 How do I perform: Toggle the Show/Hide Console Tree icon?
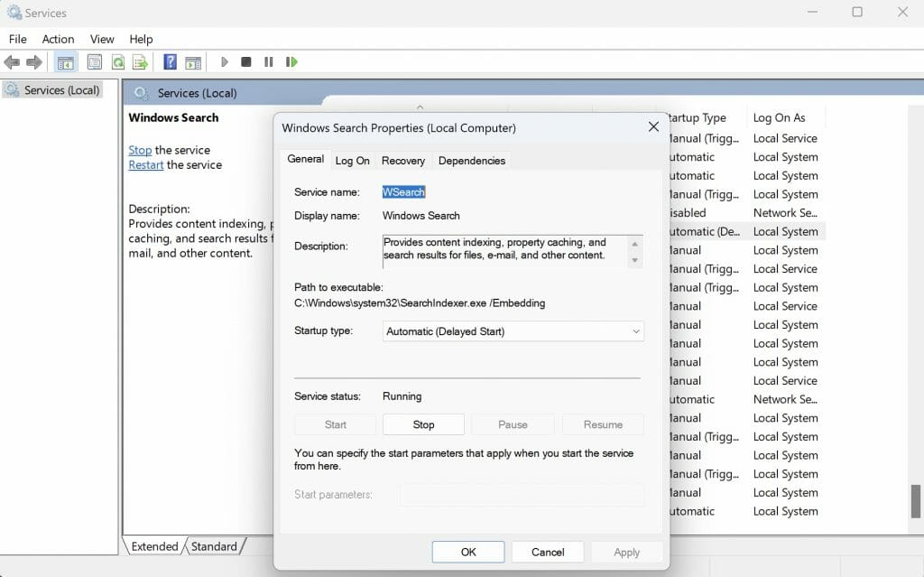[64, 61]
